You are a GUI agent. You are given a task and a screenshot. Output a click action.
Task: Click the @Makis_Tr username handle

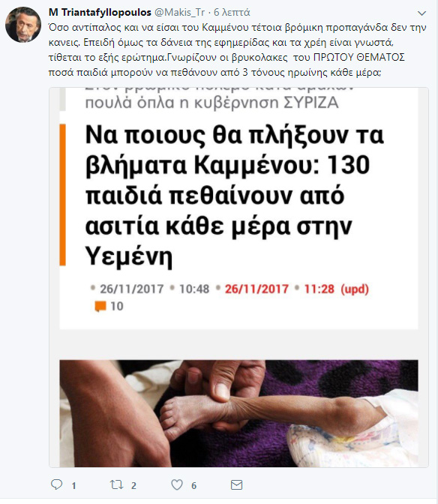[180, 12]
